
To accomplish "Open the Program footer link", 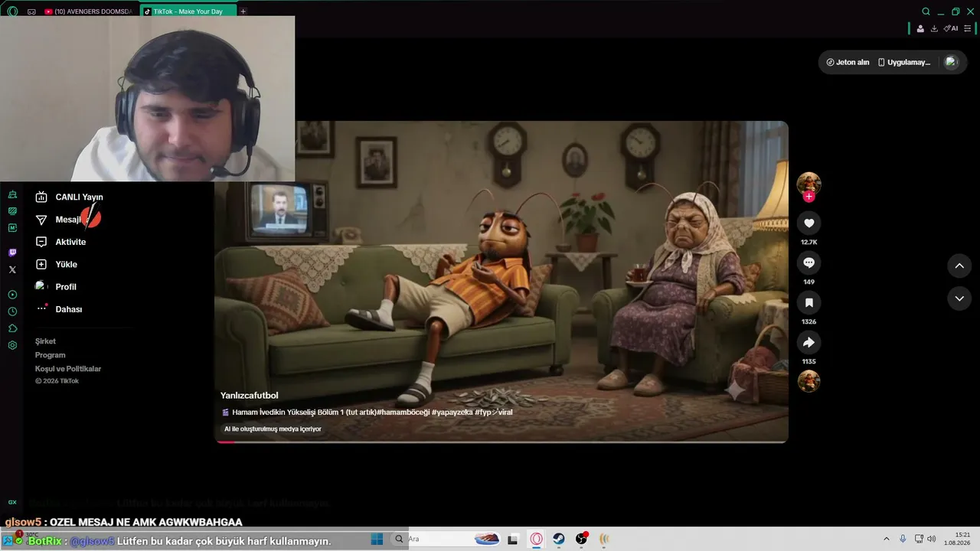I will tap(50, 355).
